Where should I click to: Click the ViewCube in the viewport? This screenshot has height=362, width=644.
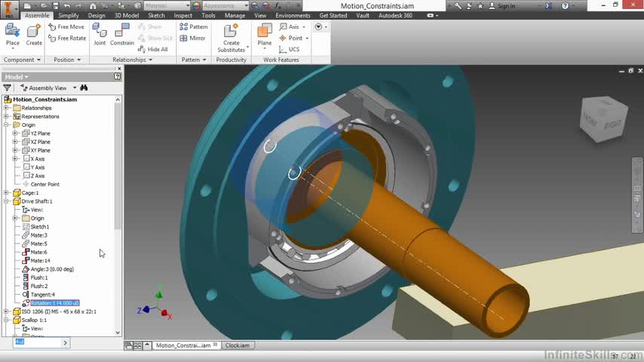point(604,118)
